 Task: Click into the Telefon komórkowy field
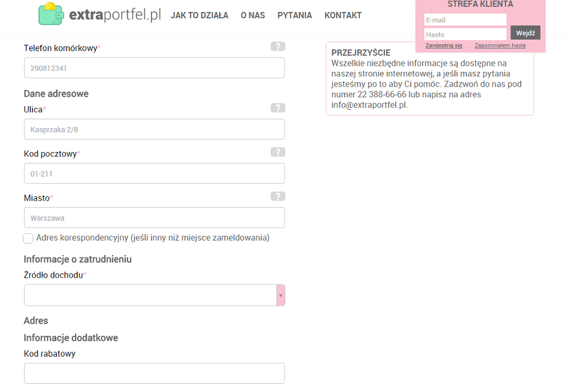[155, 68]
